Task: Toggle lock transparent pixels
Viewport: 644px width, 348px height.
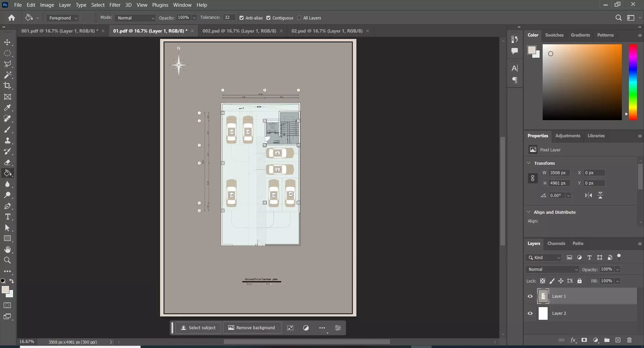Action: (543, 281)
